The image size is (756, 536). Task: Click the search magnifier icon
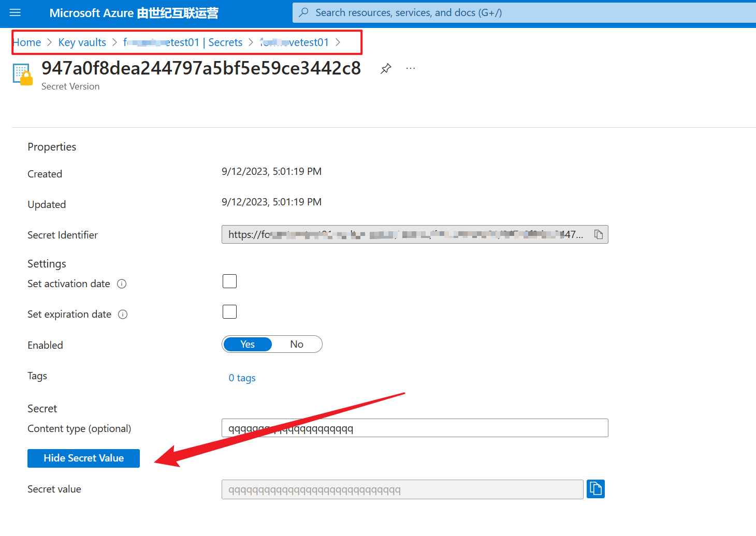click(x=304, y=12)
